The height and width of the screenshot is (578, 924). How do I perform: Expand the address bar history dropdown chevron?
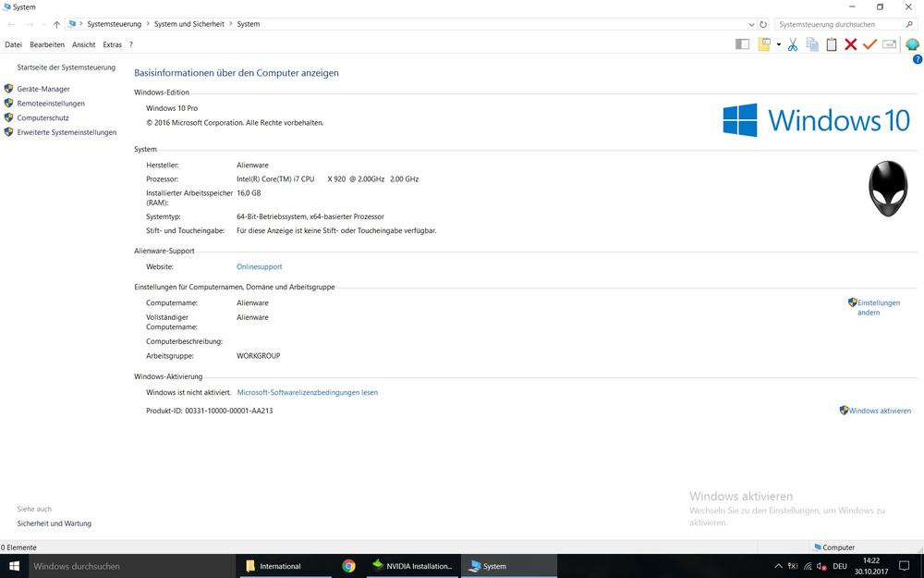click(749, 24)
